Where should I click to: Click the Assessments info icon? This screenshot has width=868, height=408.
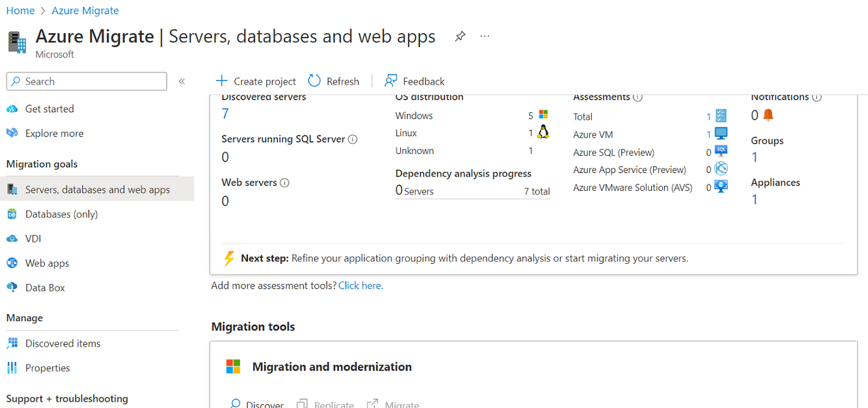tap(639, 96)
